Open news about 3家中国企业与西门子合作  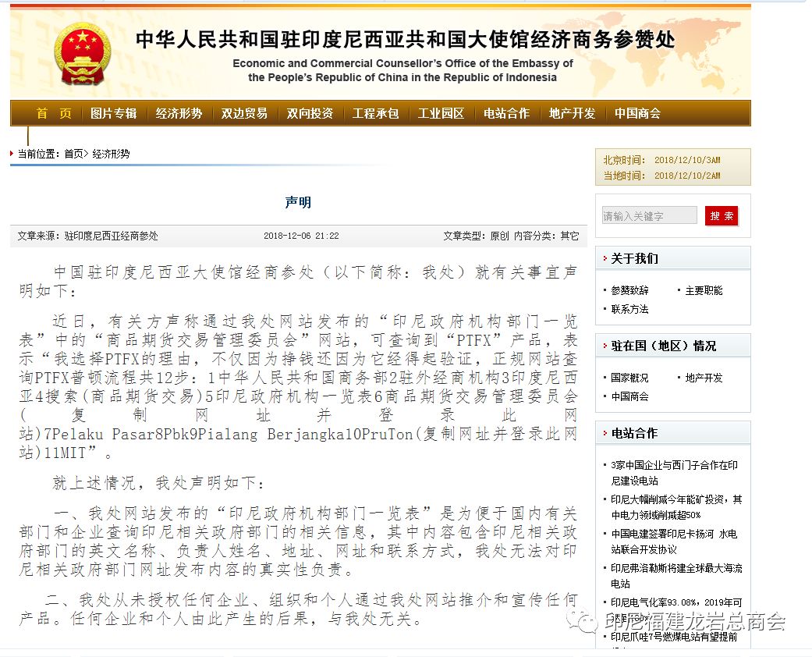coord(674,473)
